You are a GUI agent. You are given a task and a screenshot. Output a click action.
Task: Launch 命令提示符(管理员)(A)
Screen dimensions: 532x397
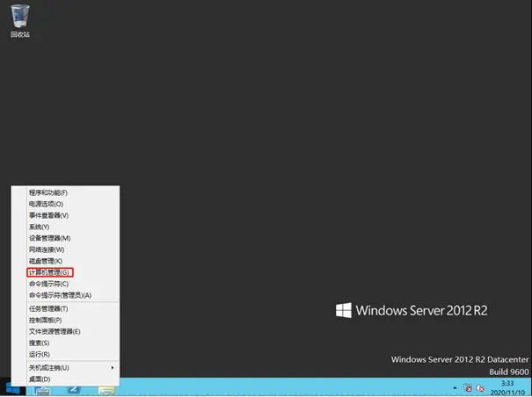65,295
